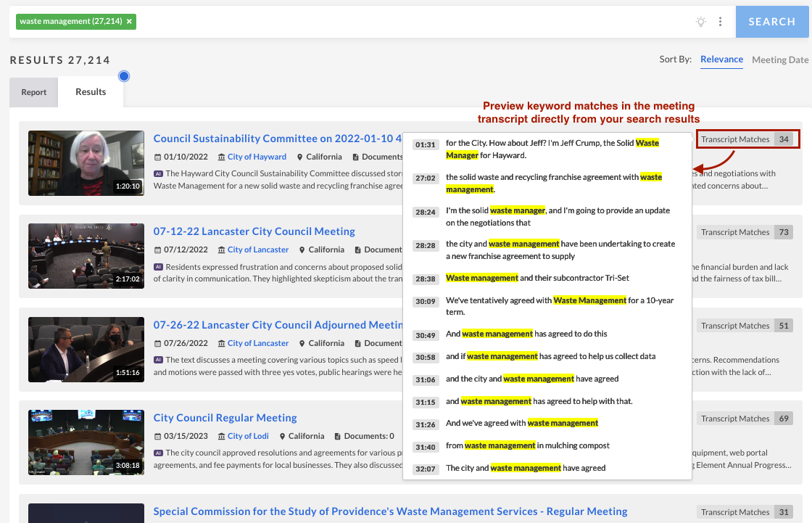
Task: Click City of Lancaster link for 07/12/2022 meeting
Action: 258,250
